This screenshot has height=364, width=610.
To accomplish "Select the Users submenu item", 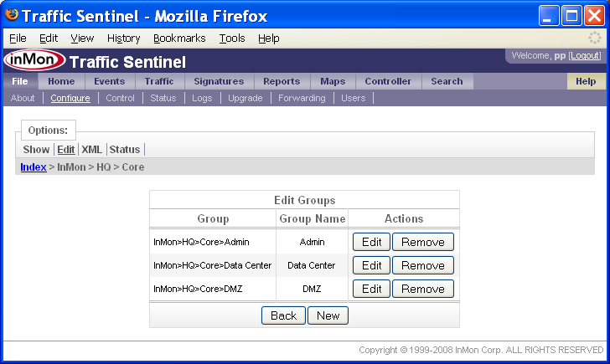I will click(x=354, y=98).
